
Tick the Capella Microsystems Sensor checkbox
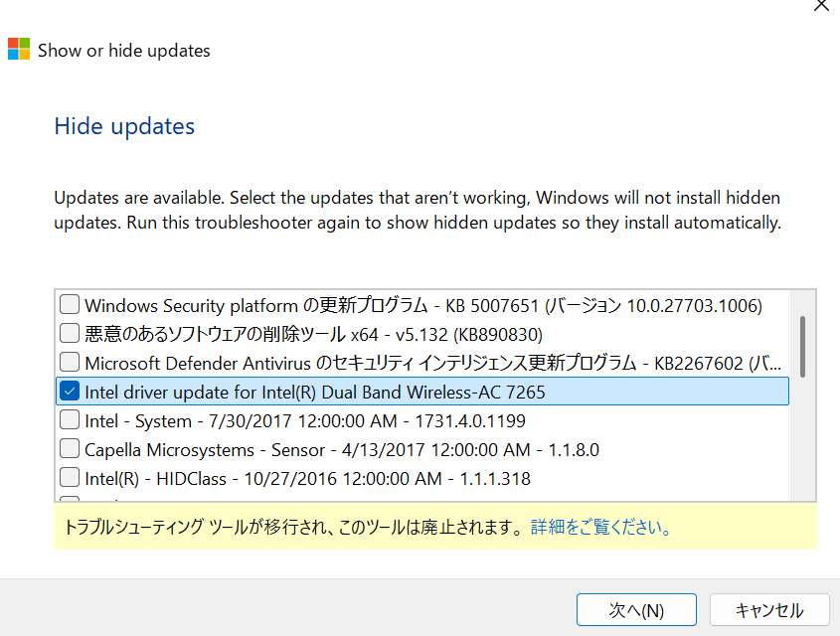tap(70, 448)
